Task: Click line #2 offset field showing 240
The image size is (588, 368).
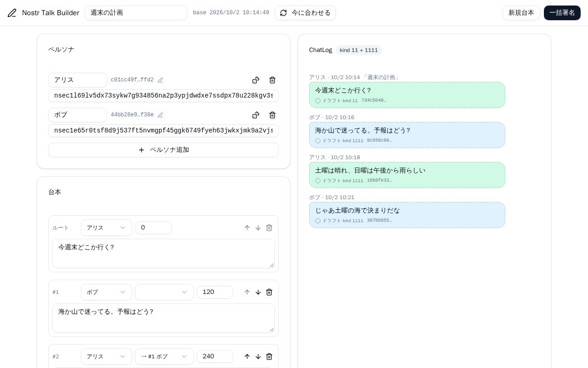Action: coord(215,356)
